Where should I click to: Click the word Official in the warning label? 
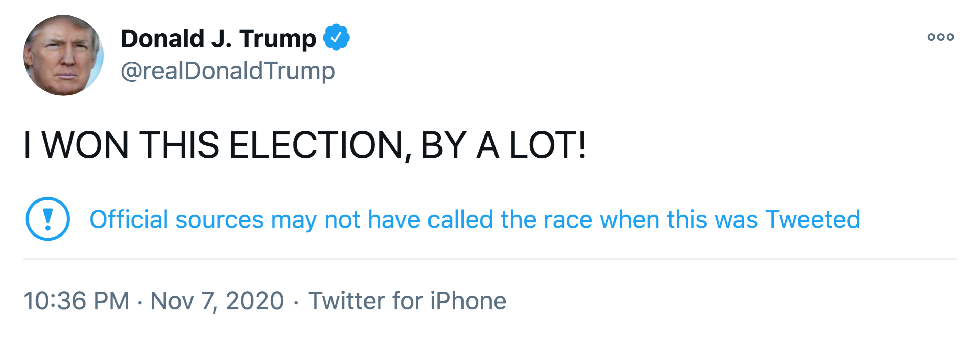point(129,220)
